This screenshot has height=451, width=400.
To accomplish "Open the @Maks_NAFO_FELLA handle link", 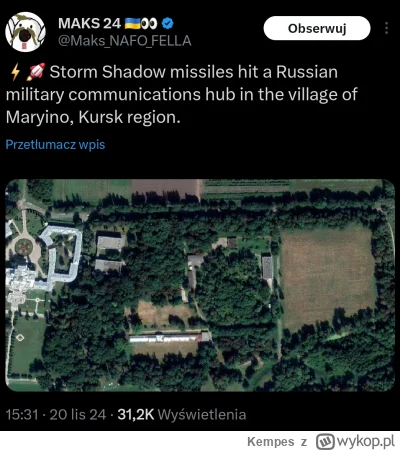I will (x=125, y=41).
